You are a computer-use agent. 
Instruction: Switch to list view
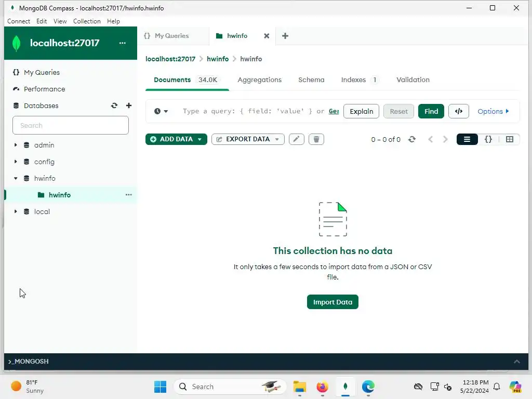click(467, 139)
